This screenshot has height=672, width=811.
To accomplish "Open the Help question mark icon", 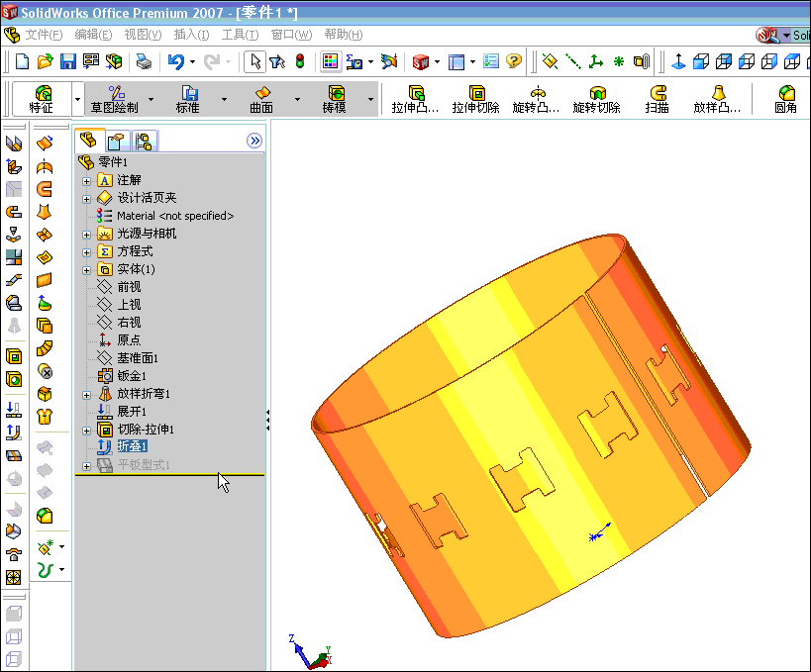I will 514,61.
